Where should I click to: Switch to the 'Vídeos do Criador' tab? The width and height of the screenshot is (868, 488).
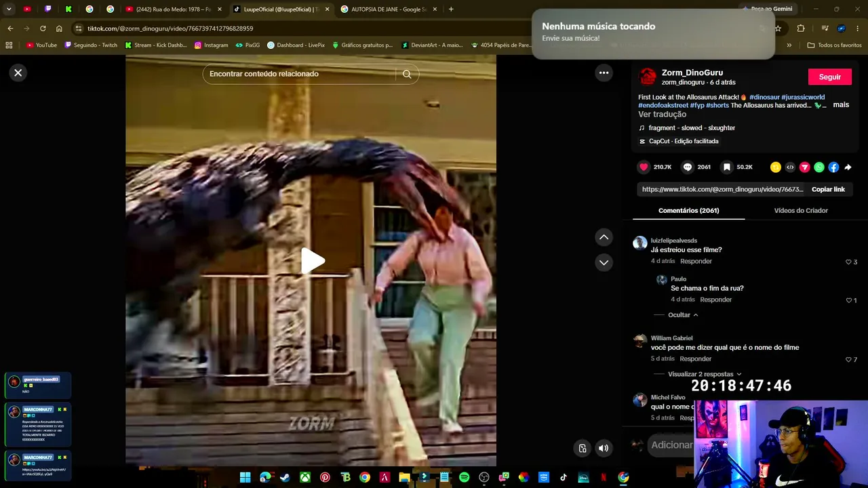tap(801, 211)
